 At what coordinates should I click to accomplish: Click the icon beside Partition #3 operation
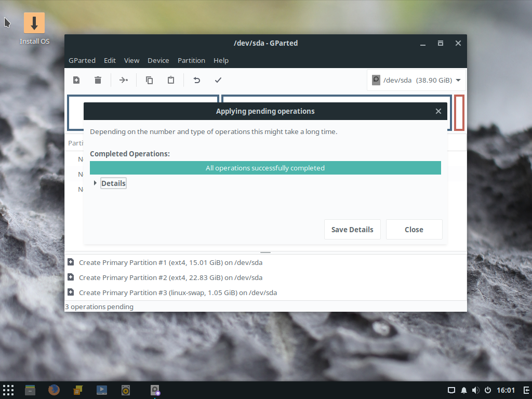[x=71, y=292]
